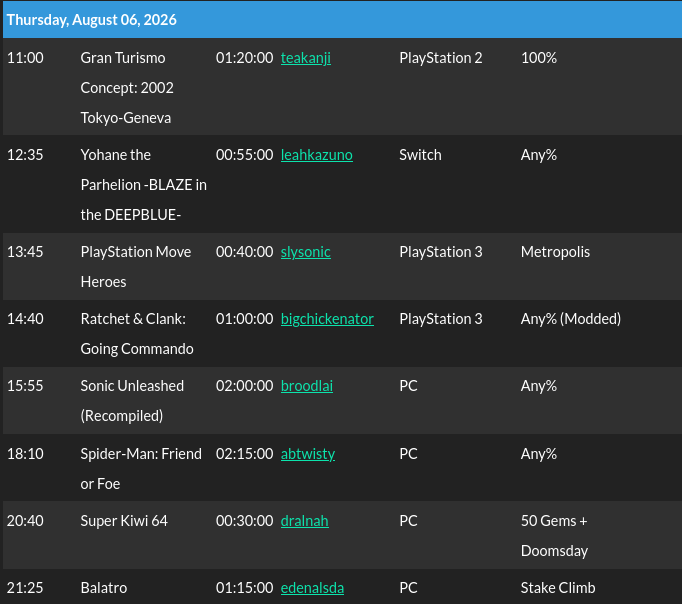Image resolution: width=682 pixels, height=604 pixels.
Task: Select Super Kiwi 64 title
Action: point(124,521)
